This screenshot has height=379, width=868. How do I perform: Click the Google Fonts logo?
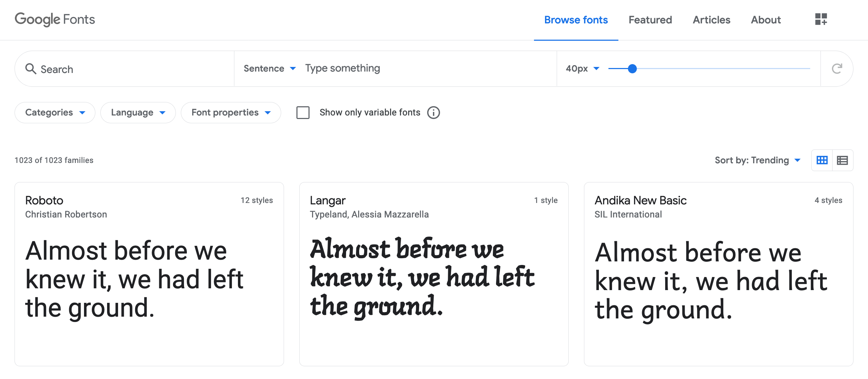click(x=55, y=19)
